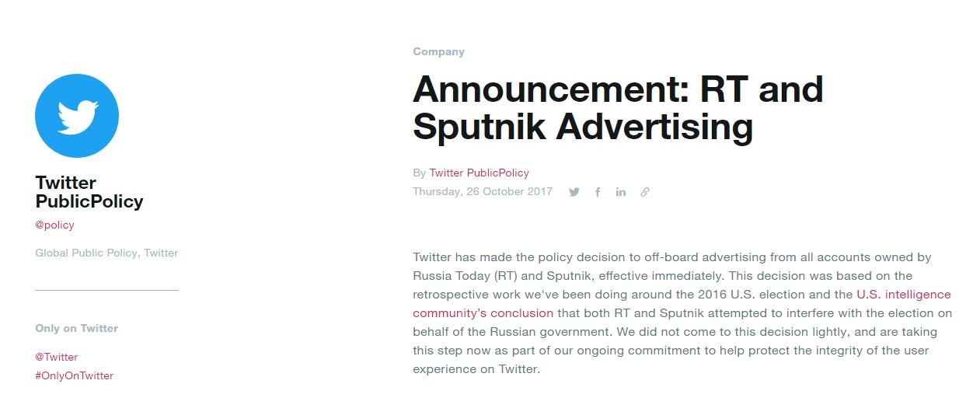This screenshot has width=980, height=398.
Task: Click the sidebar horizontal divider line
Action: coord(106,290)
